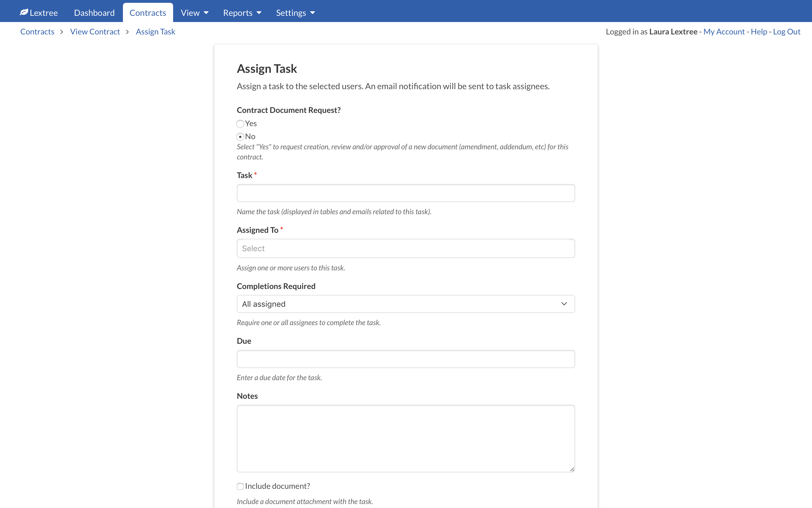Open the Dashboard tab
Screen dimensions: 812x508
coord(94,13)
